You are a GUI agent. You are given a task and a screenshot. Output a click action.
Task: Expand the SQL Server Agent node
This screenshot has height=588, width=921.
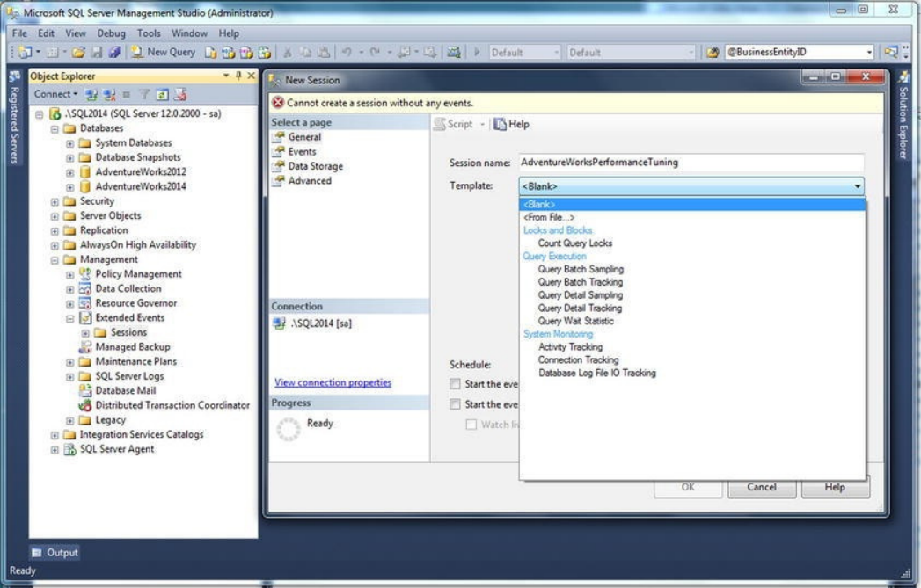[55, 450]
